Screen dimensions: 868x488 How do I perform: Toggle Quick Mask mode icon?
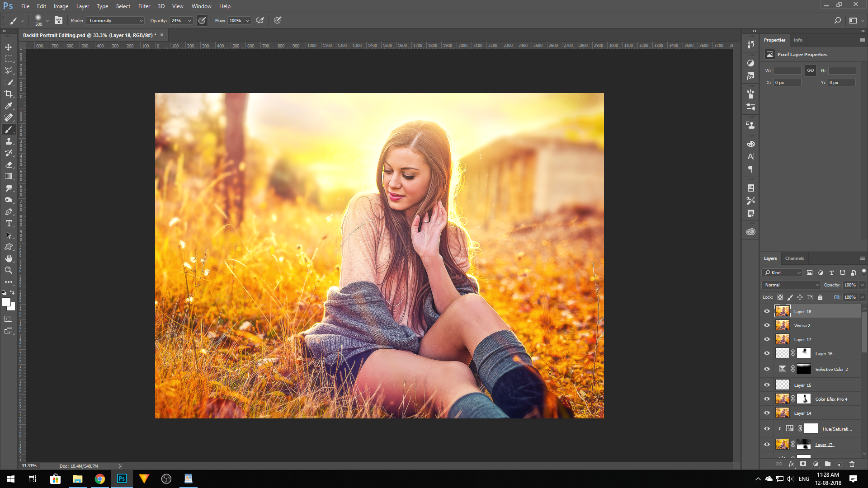point(9,319)
